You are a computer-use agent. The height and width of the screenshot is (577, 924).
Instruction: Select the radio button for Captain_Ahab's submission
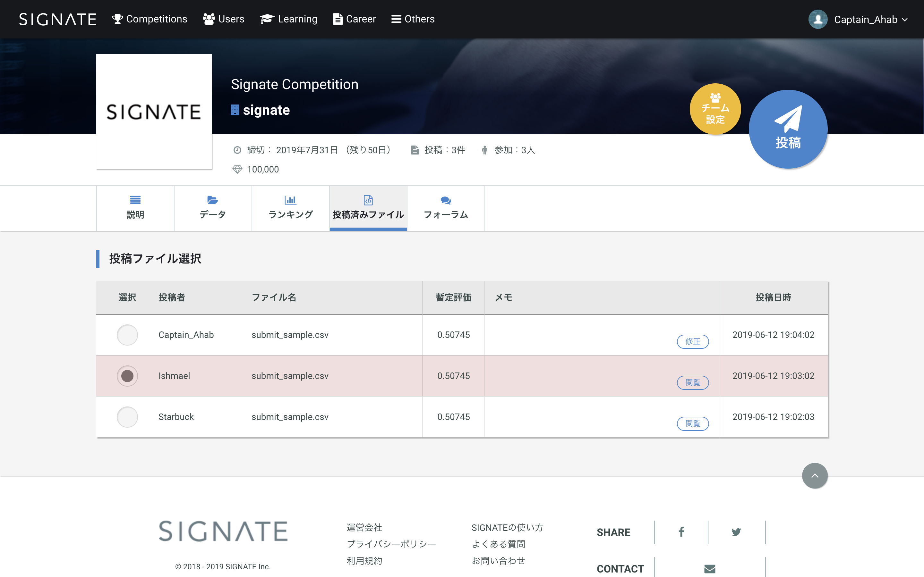127,335
